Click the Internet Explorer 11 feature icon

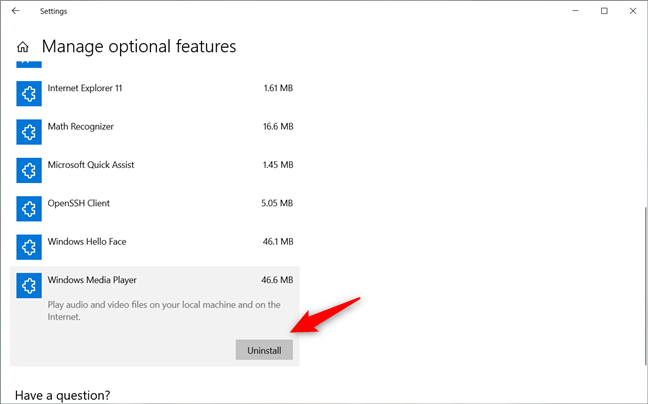tap(29, 94)
